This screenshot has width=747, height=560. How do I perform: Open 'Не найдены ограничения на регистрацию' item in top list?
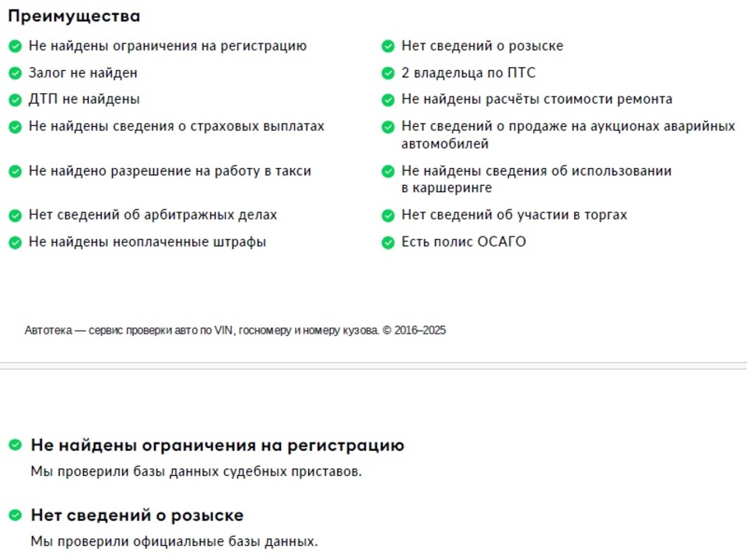[168, 46]
